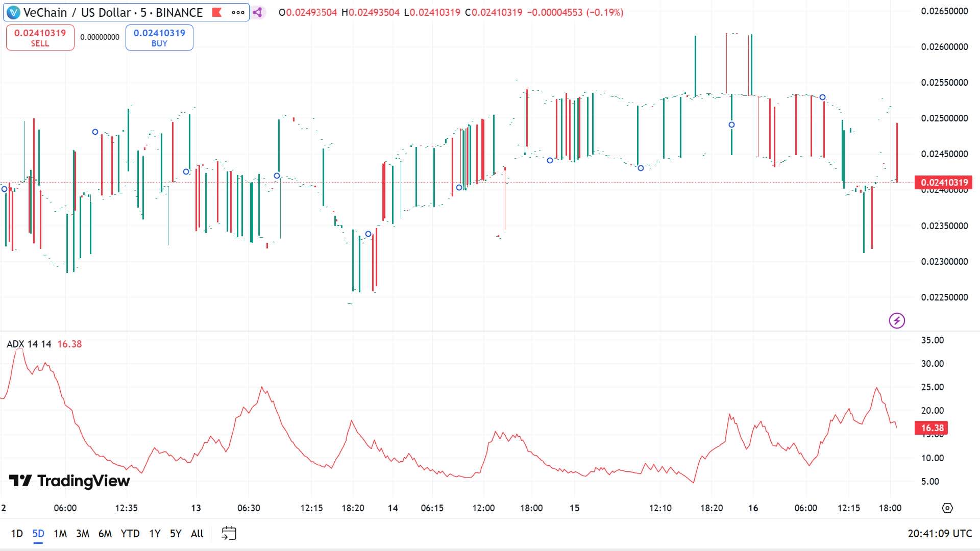Screen dimensions: 980x551
Task: Switch chart range to YTD
Action: click(x=131, y=533)
